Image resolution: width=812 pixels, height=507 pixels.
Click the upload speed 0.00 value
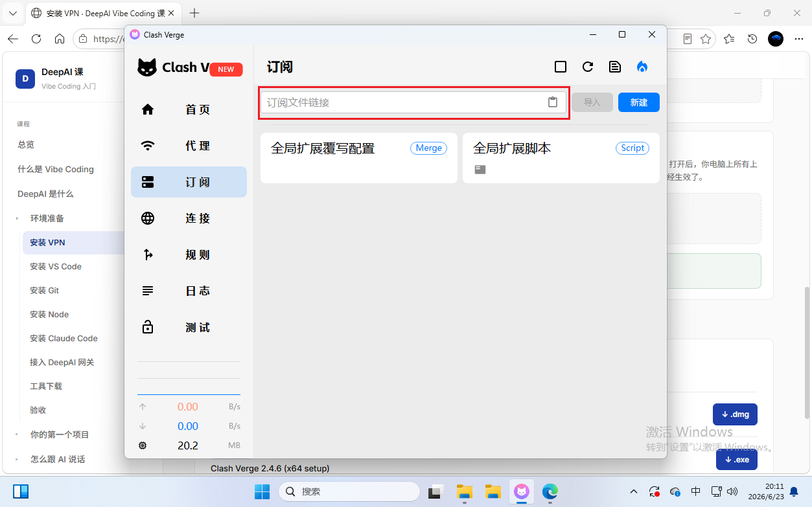(188, 407)
